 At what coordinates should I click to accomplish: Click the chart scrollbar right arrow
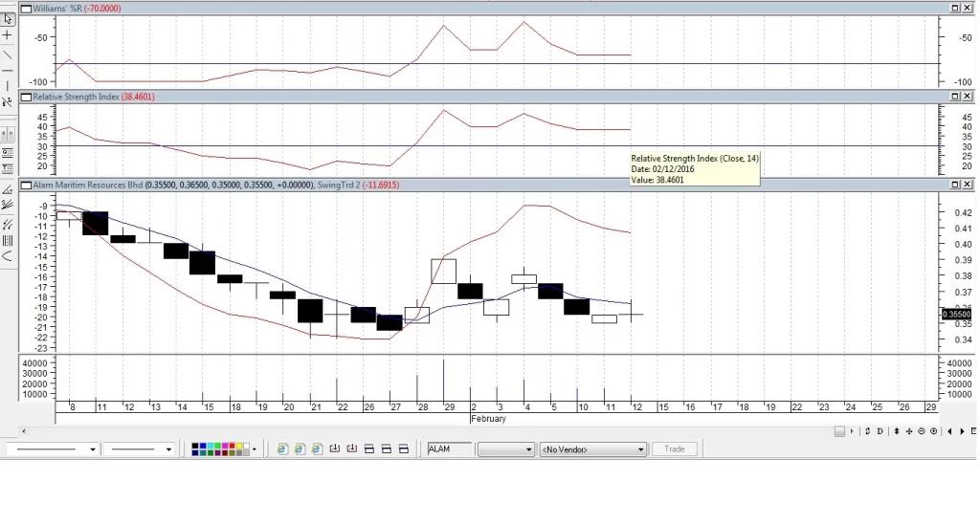click(x=852, y=431)
